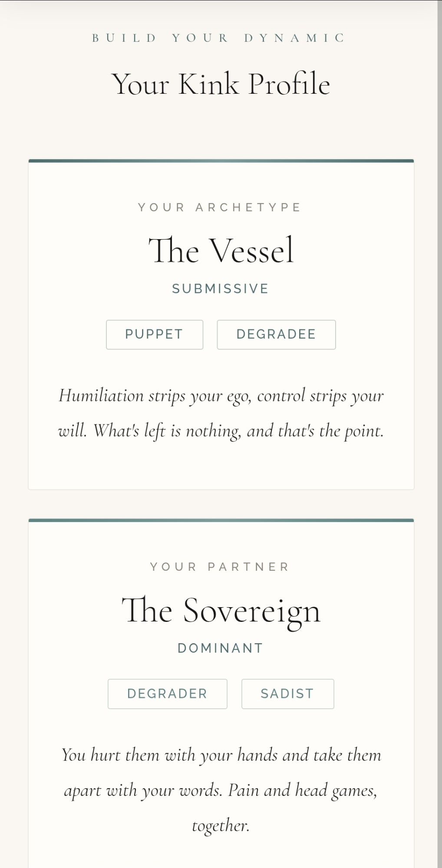This screenshot has width=442, height=868.
Task: Click the final word 'together.' in Sovereign description
Action: coord(221,825)
